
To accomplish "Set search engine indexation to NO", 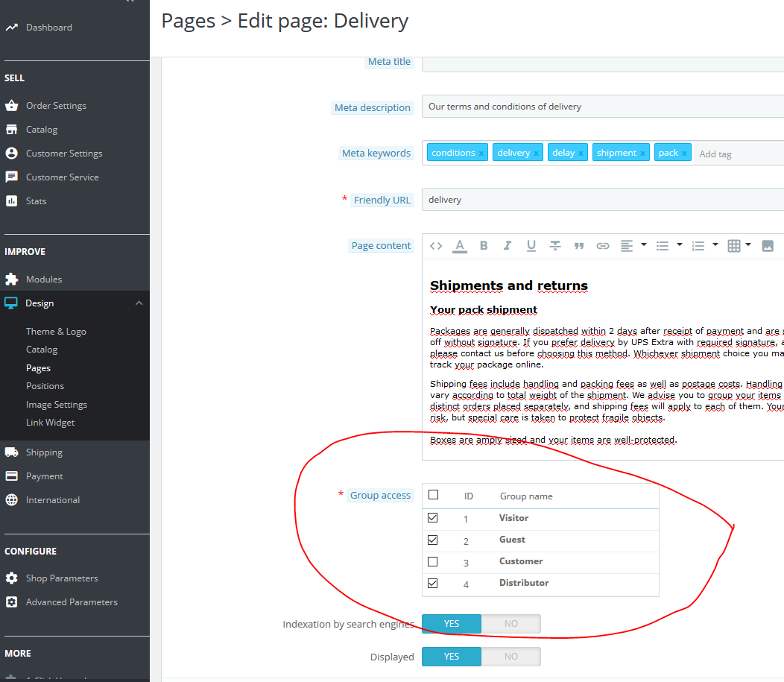I will click(x=511, y=624).
